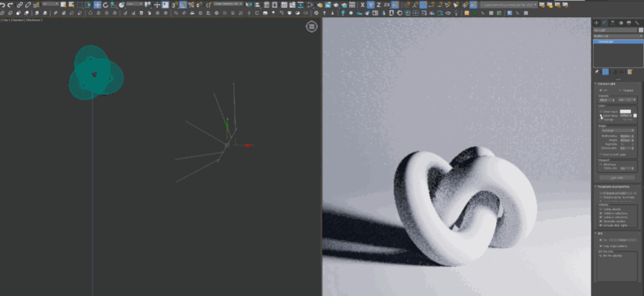The image size is (644, 296).
Task: Click the object color swatch beside name
Action: pos(640,30)
